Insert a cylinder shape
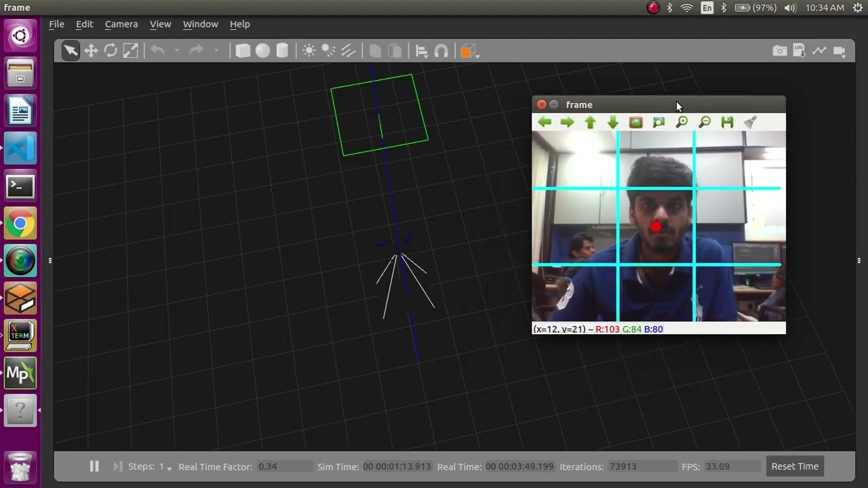 [282, 51]
